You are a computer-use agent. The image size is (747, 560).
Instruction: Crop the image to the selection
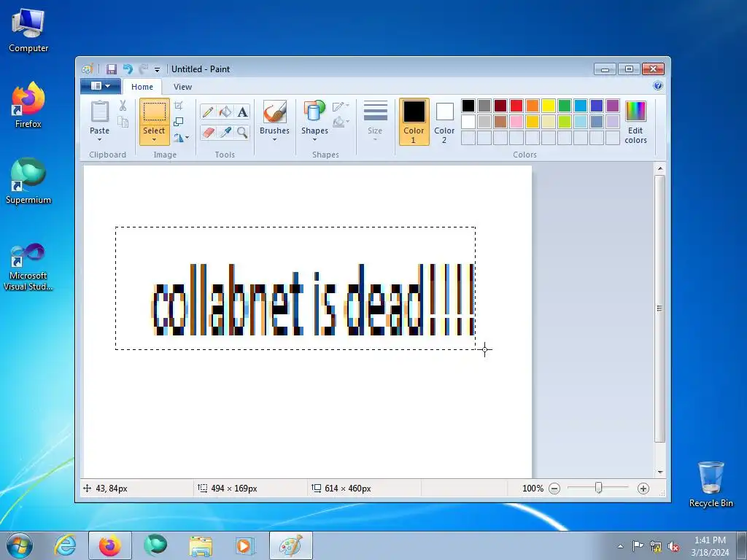click(178, 106)
